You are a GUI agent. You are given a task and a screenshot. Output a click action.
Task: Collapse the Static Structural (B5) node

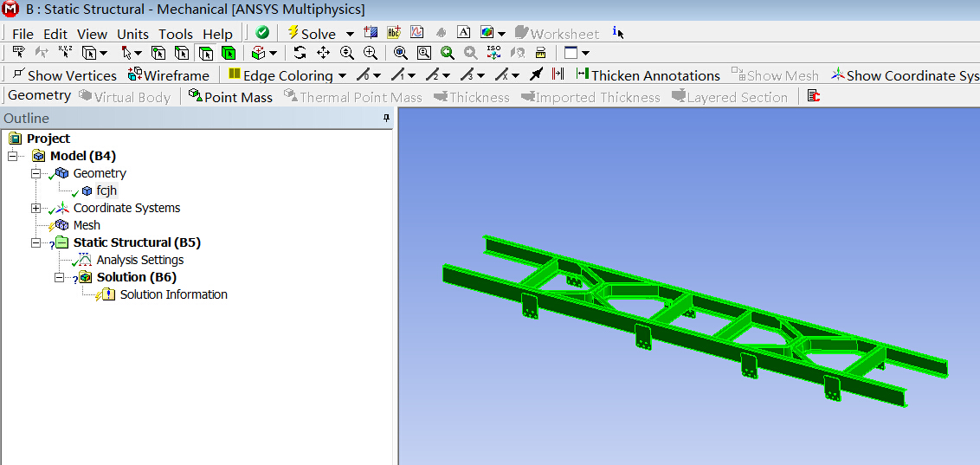[x=35, y=242]
